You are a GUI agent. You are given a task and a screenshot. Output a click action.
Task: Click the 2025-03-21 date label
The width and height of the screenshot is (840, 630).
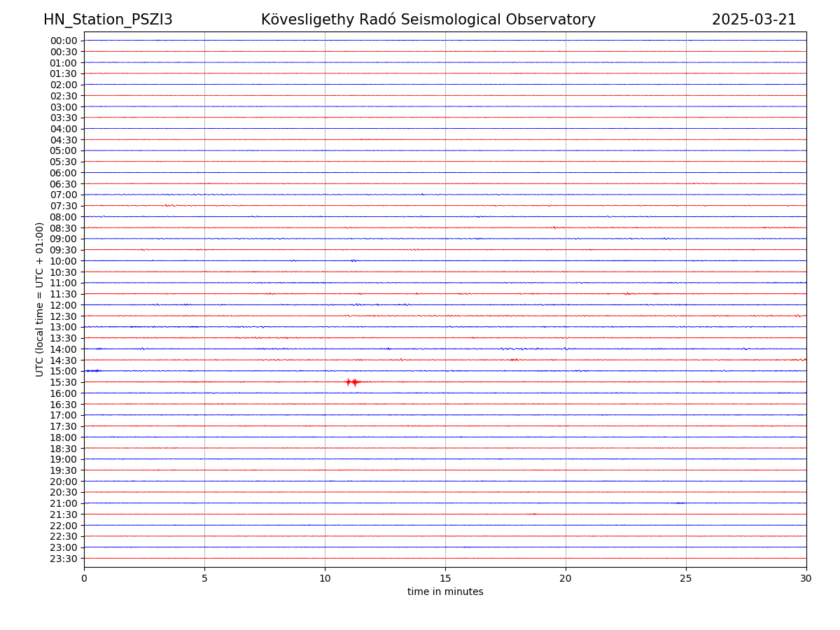pos(753,20)
